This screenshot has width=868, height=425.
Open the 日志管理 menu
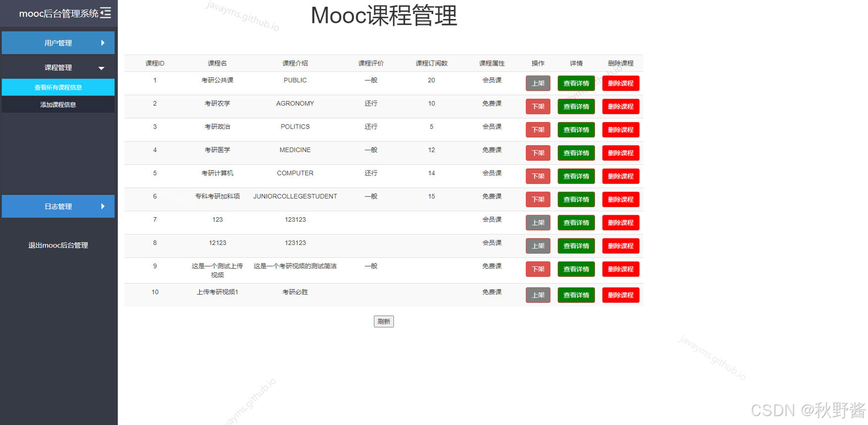point(58,206)
